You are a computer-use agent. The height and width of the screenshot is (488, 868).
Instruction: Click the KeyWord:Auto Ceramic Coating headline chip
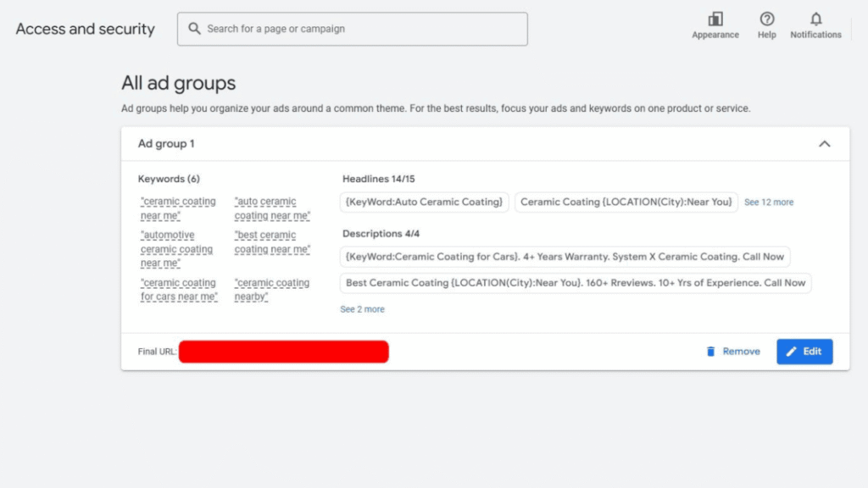424,202
